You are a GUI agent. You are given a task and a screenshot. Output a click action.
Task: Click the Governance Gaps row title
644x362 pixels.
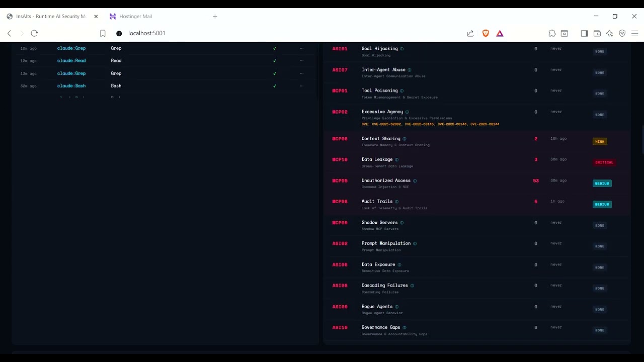point(381,328)
